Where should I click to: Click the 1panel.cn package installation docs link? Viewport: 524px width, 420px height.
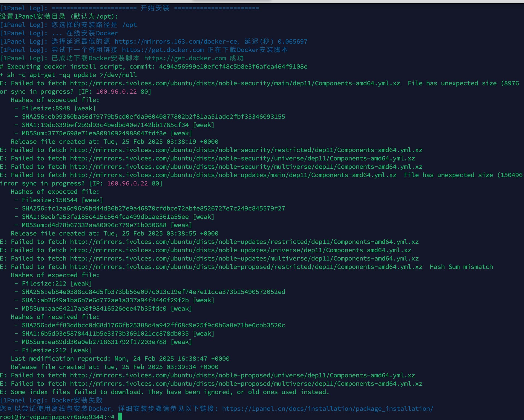(327, 409)
